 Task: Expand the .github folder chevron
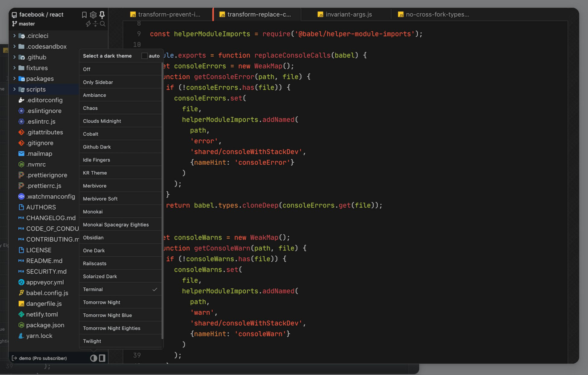coord(14,57)
